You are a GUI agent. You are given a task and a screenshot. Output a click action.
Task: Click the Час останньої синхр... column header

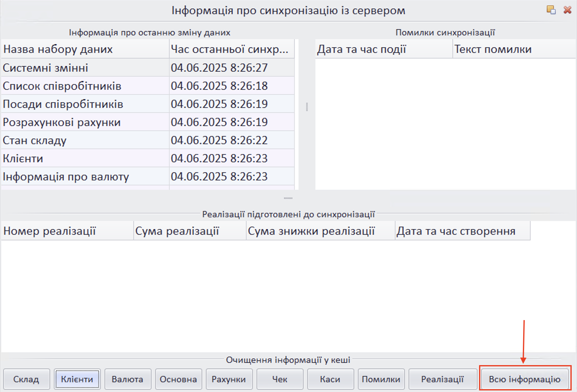pos(232,49)
